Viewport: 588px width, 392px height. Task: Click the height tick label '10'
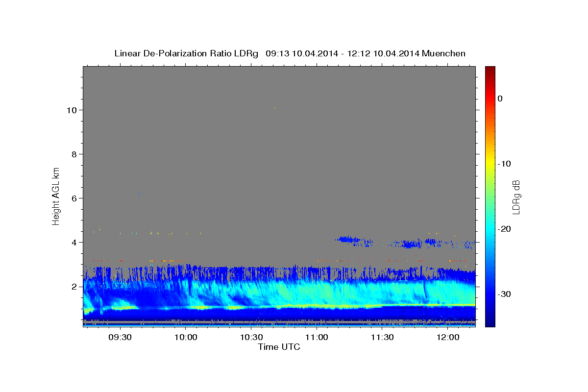pyautogui.click(x=73, y=110)
